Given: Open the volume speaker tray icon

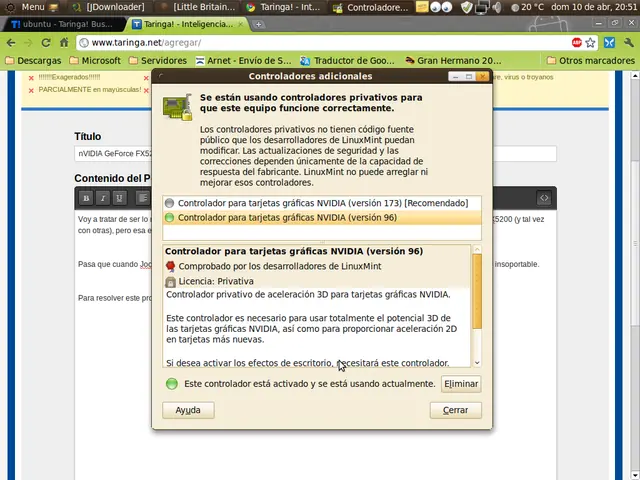Looking at the screenshot, I should (x=496, y=7).
